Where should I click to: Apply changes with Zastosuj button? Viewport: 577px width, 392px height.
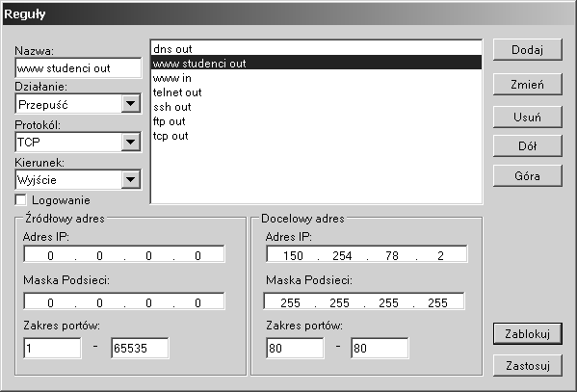coord(528,365)
